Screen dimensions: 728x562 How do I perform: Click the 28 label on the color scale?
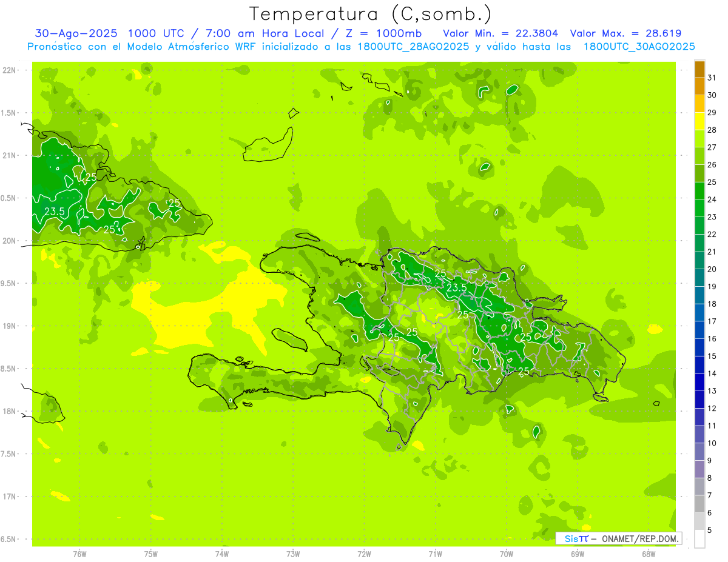coord(712,130)
